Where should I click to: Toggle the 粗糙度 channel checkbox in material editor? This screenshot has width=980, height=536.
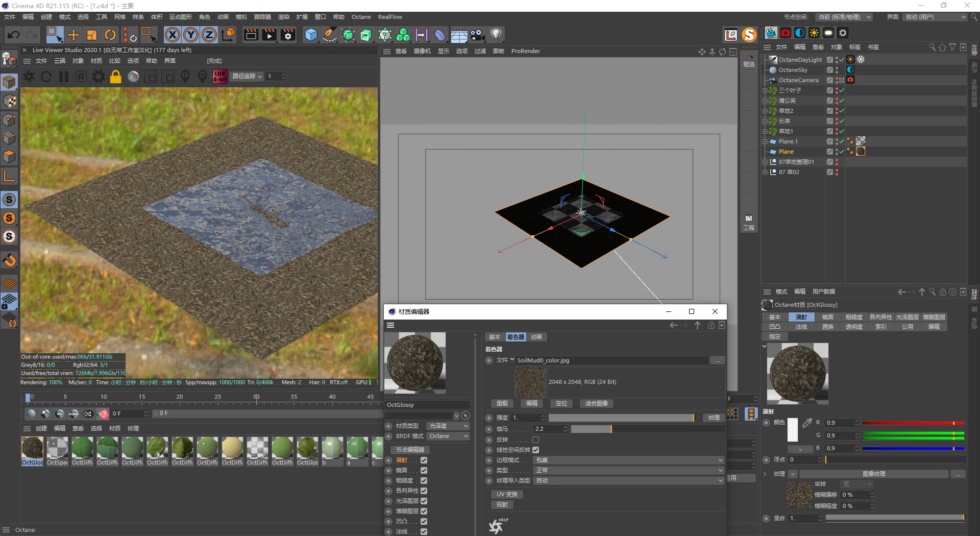424,480
